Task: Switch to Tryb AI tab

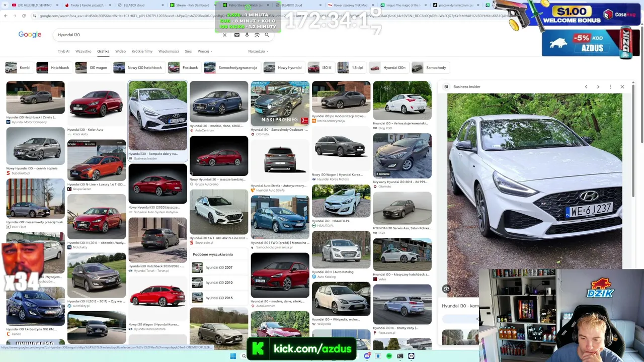Action: (63, 51)
